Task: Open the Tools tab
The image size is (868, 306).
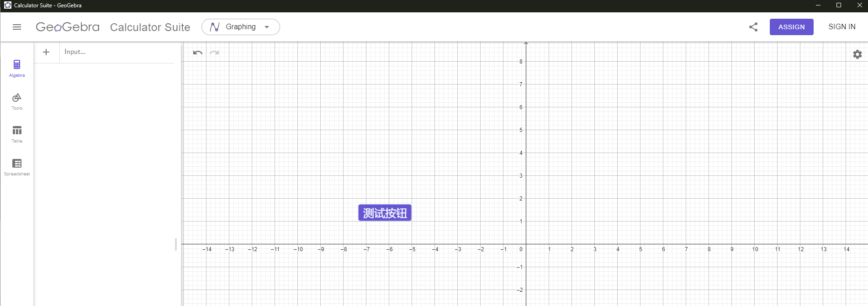Action: (x=17, y=101)
